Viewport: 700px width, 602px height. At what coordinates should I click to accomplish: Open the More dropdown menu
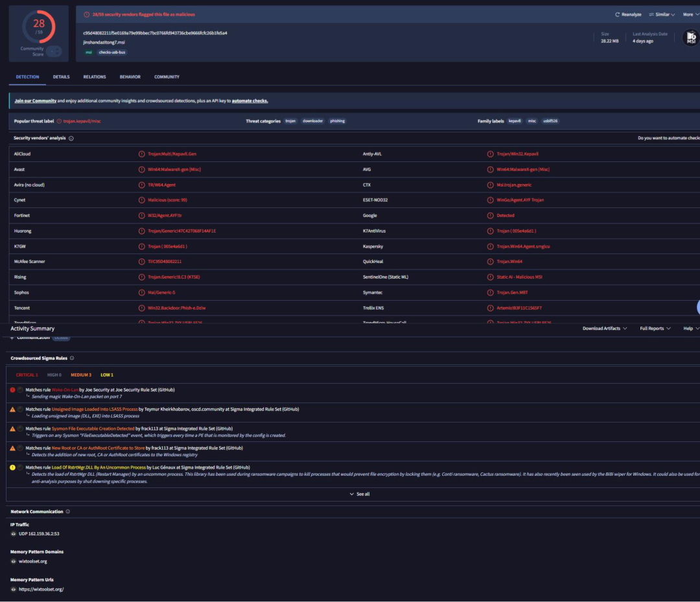coord(691,15)
